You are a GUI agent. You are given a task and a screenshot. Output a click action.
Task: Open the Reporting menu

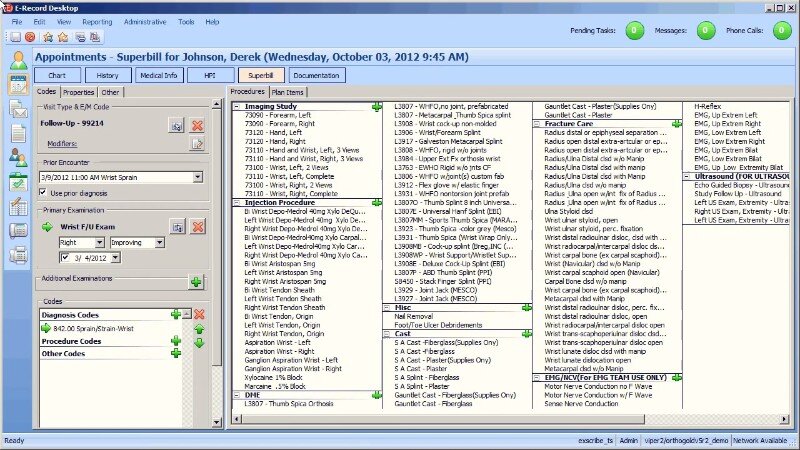point(97,21)
